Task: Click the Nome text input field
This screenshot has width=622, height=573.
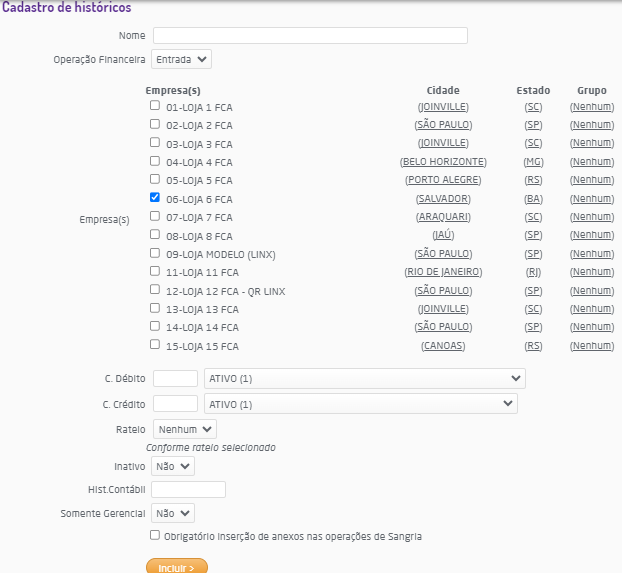Action: (310, 36)
